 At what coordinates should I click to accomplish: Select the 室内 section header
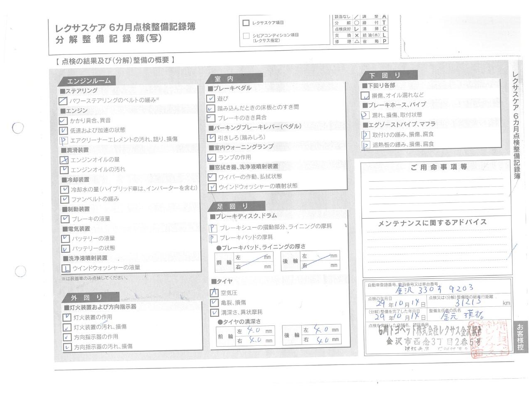coord(235,78)
